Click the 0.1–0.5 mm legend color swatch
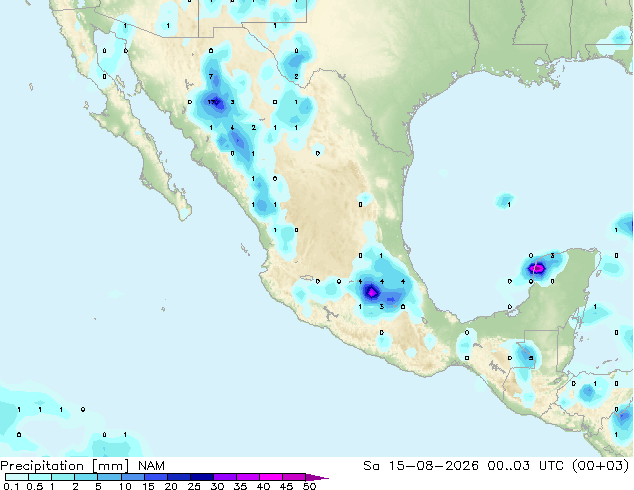Screen dimensions: 634x490 click(17, 477)
